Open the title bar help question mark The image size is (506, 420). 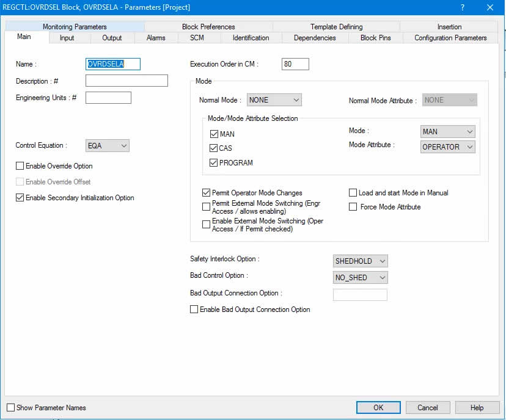[462, 7]
